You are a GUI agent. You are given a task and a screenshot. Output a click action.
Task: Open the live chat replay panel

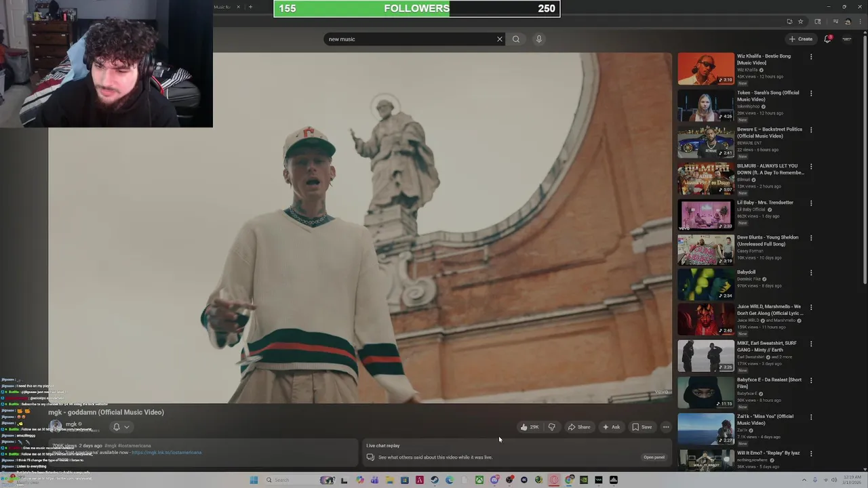(654, 457)
